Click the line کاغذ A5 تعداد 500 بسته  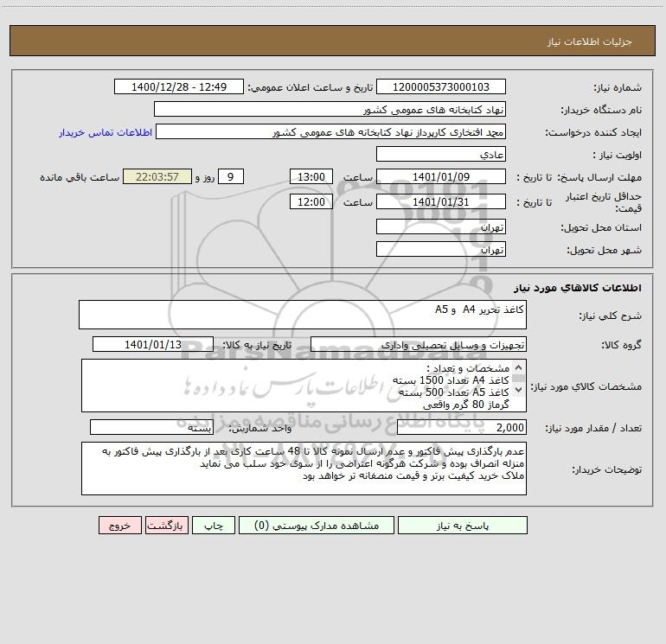coord(453,392)
